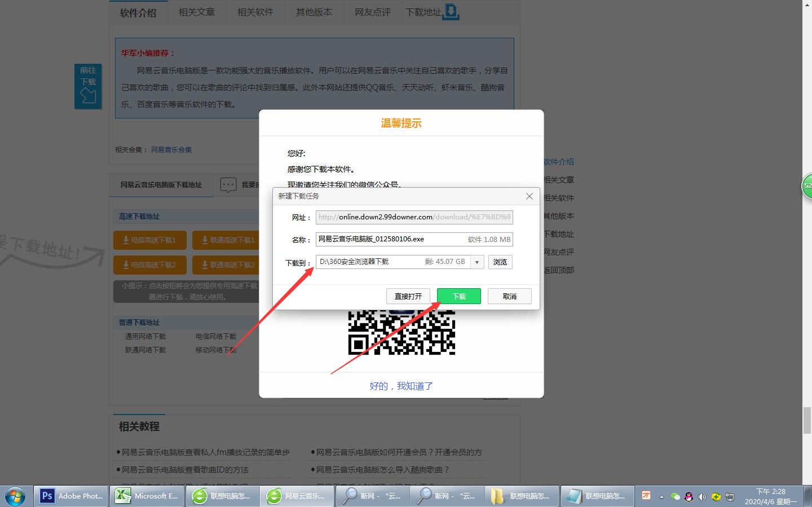The height and width of the screenshot is (507, 812).
Task: Click 电信网络下载 link
Action: click(216, 336)
